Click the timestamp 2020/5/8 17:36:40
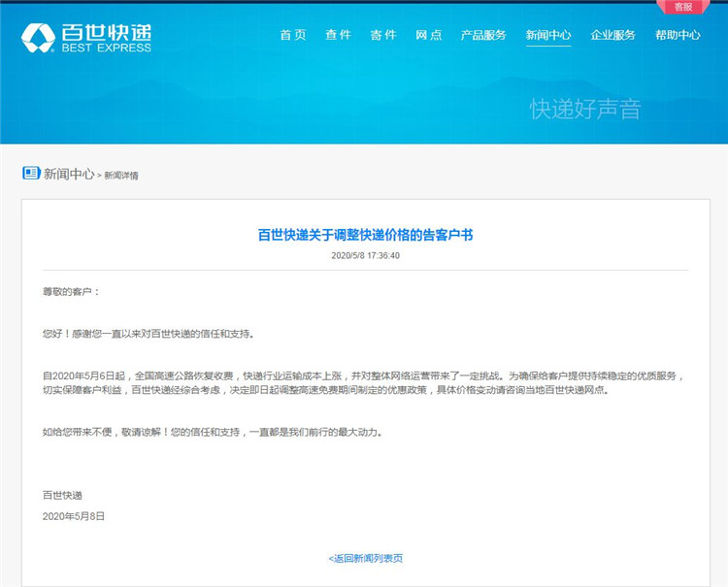Screen dimensions: 728x587 [x=365, y=256]
